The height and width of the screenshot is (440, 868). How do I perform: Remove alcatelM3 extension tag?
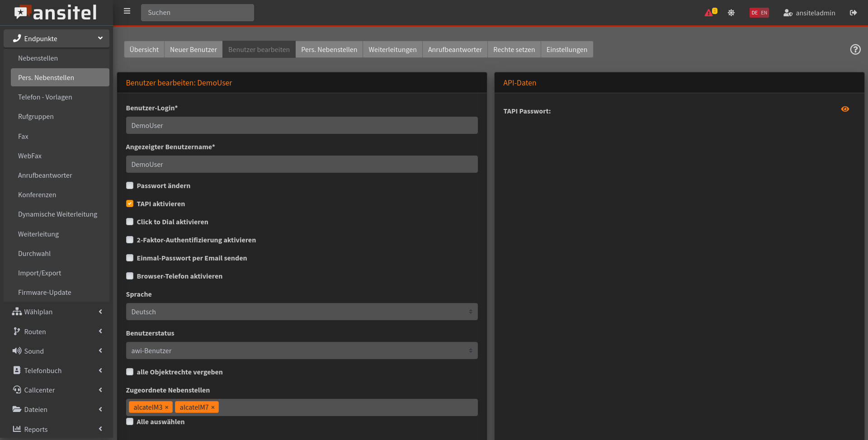[167, 407]
